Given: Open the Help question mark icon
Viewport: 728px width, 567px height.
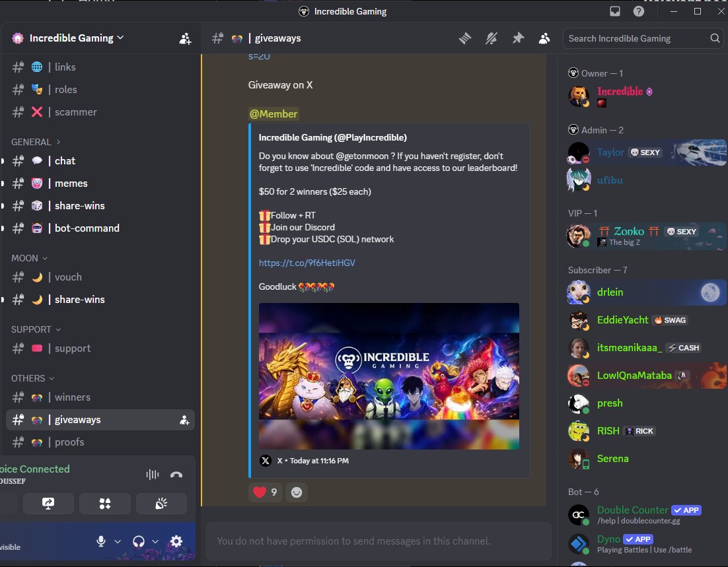Looking at the screenshot, I should (639, 11).
